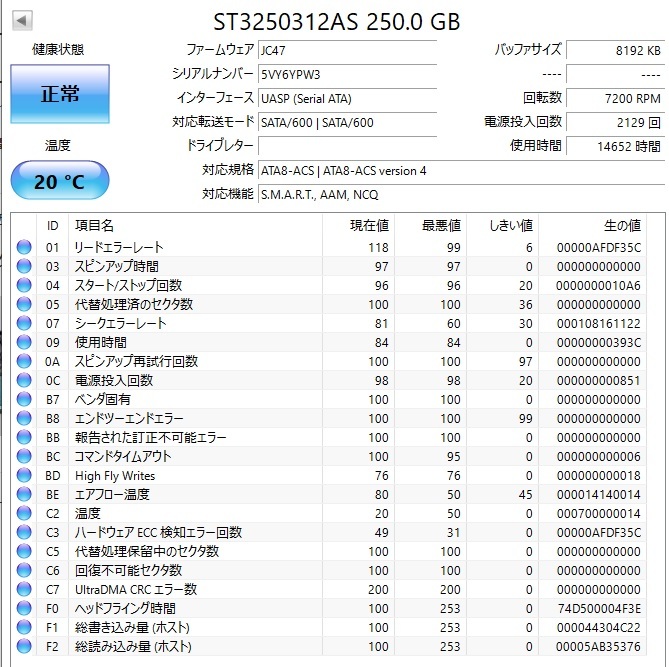Screen dimensions: 669x667
Task: Click worst value 31 in row C3
Action: pyautogui.click(x=454, y=533)
